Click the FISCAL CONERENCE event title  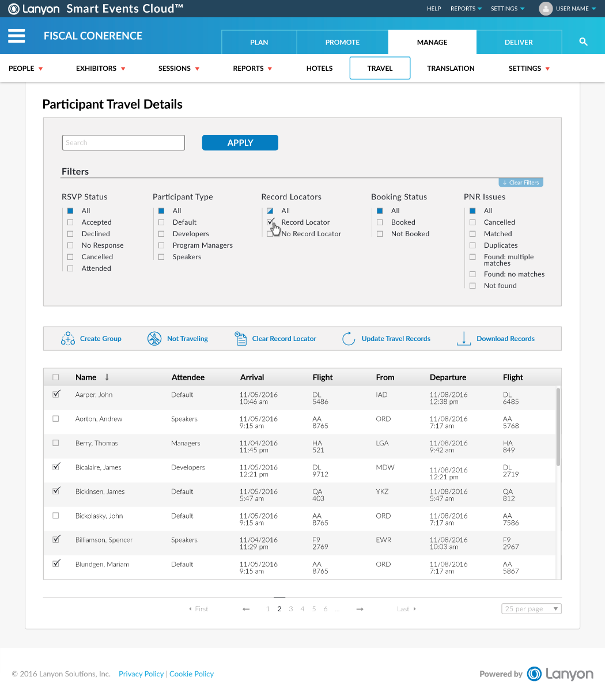click(93, 36)
